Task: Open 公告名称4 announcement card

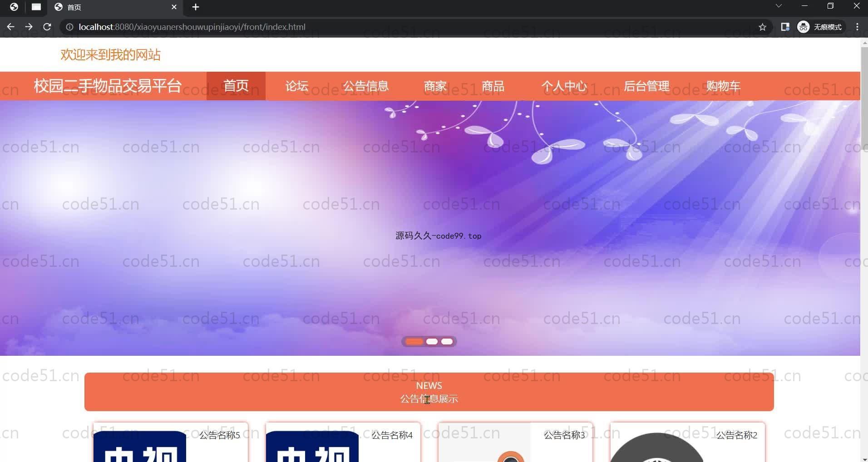Action: (x=343, y=442)
